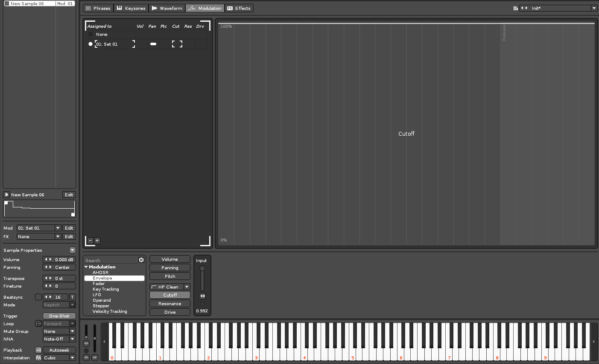
Task: Switch to the Phrases tab
Action: (98, 8)
